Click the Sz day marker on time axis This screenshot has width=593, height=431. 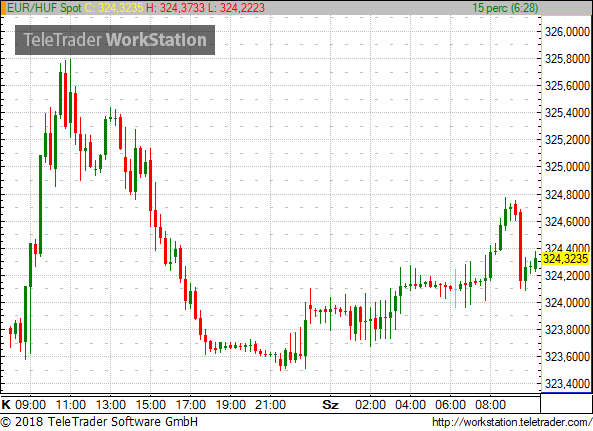[x=330, y=405]
